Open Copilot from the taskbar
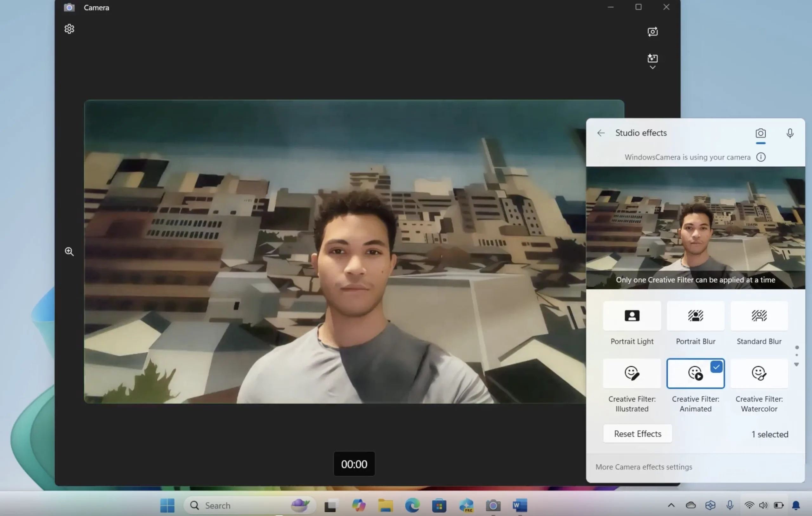The image size is (812, 516). point(358,505)
